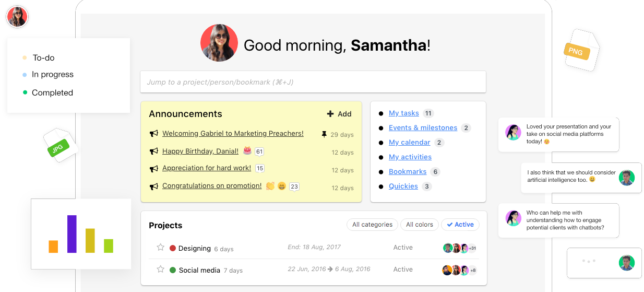Click the clapping hands emoji on Congratulations

(x=270, y=185)
